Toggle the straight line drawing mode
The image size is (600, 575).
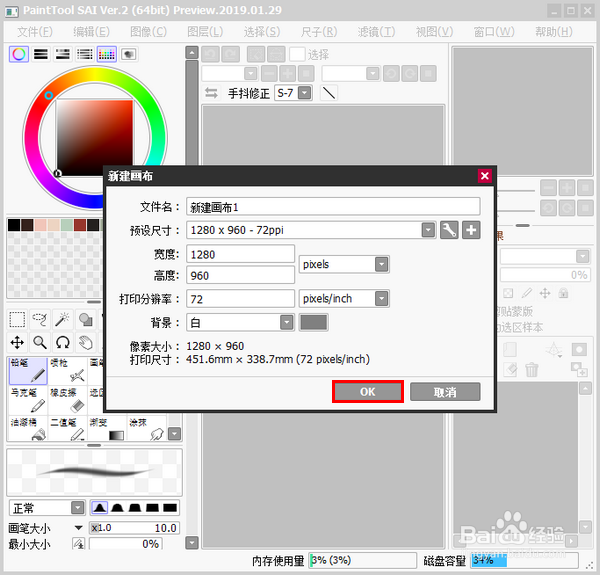click(329, 93)
